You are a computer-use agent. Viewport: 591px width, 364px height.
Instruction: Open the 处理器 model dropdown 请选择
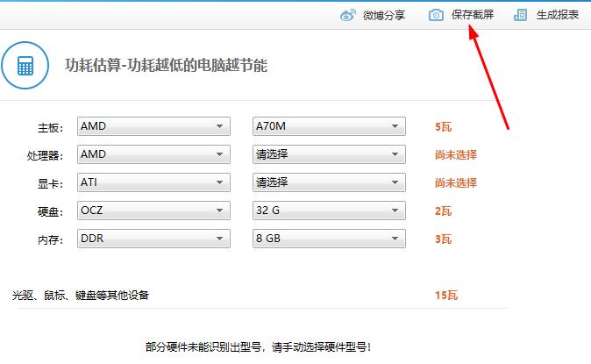point(329,154)
